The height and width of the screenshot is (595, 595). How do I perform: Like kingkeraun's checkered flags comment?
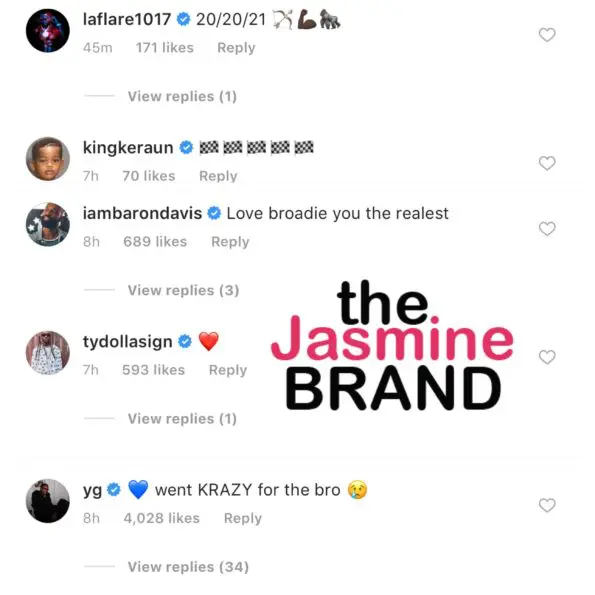pos(547,164)
